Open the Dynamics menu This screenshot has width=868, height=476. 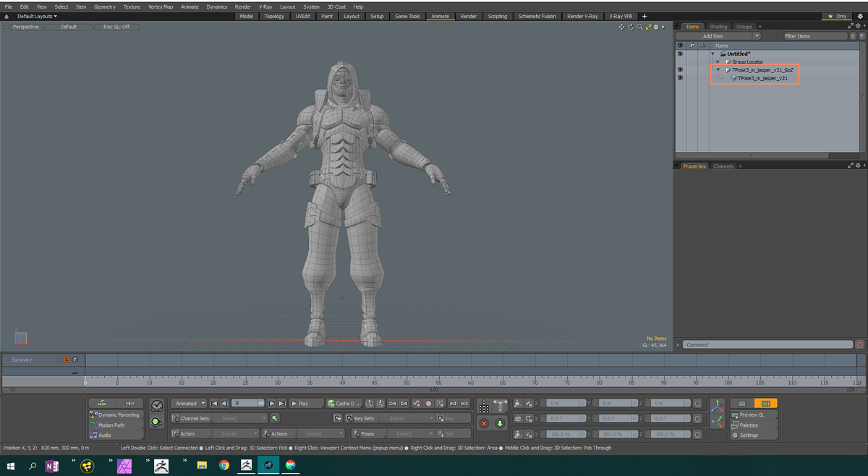pyautogui.click(x=217, y=7)
